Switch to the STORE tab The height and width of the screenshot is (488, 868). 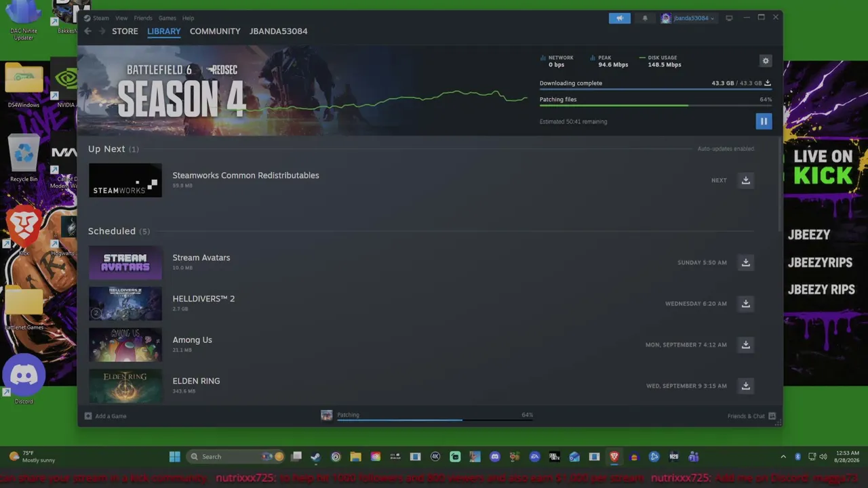(125, 31)
